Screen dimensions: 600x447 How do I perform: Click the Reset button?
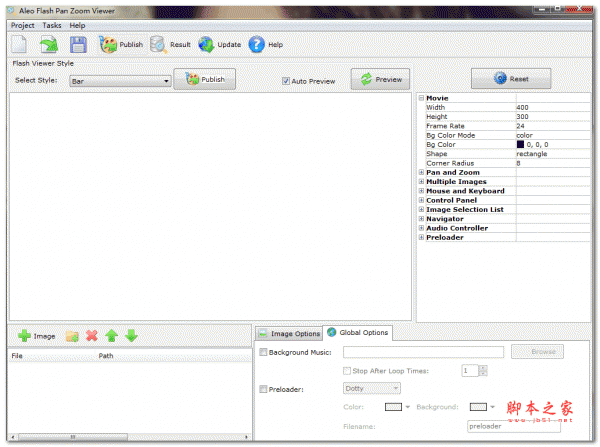point(511,78)
